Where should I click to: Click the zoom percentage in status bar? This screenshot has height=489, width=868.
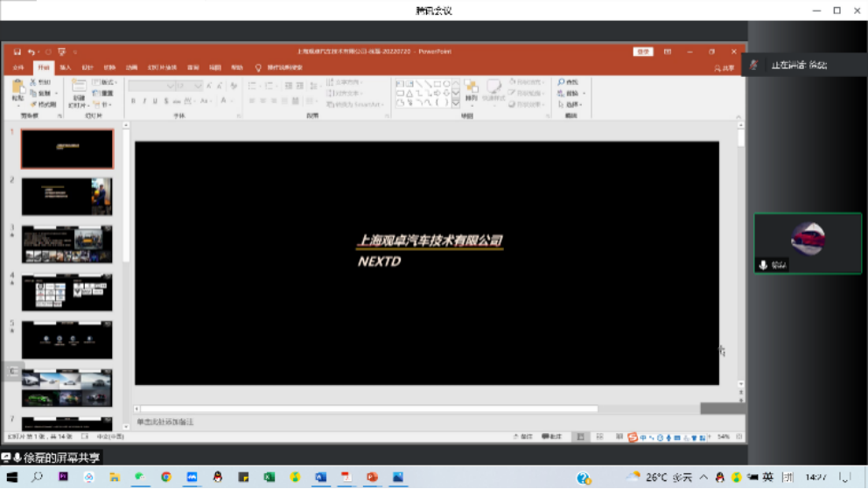click(x=723, y=437)
